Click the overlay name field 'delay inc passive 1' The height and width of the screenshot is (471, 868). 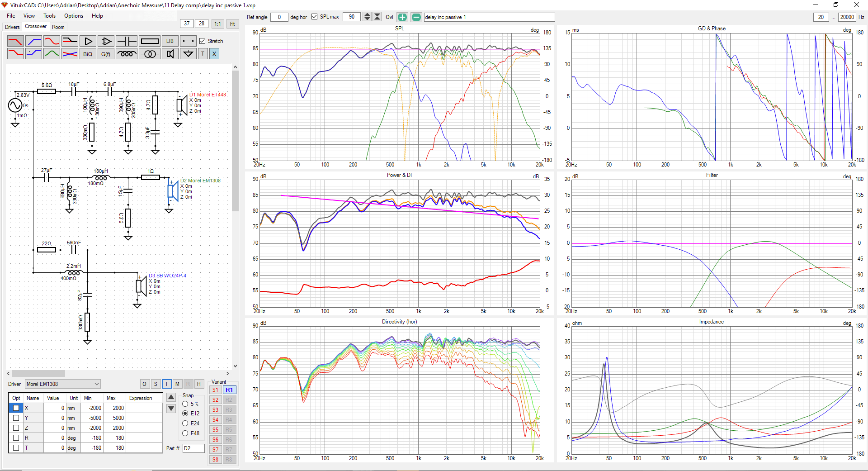click(x=489, y=17)
